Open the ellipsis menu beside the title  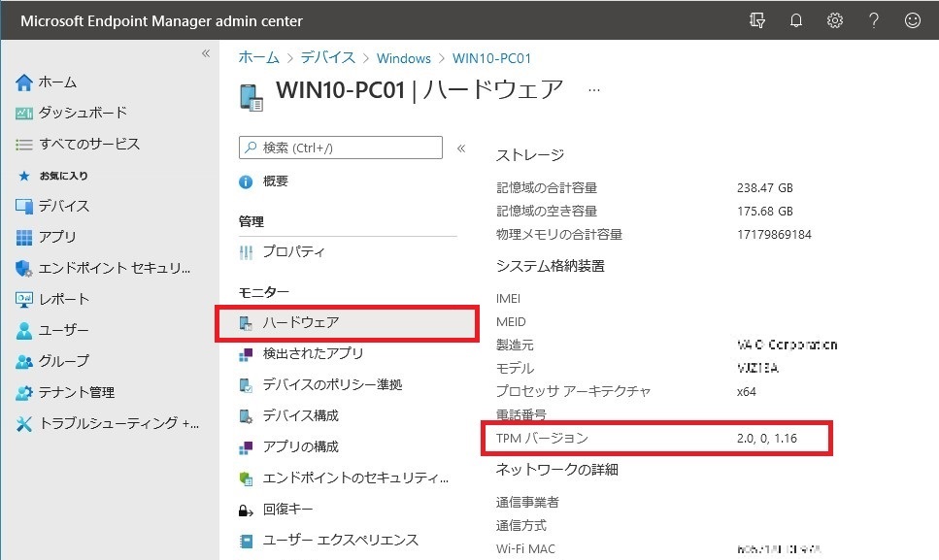coord(594,90)
